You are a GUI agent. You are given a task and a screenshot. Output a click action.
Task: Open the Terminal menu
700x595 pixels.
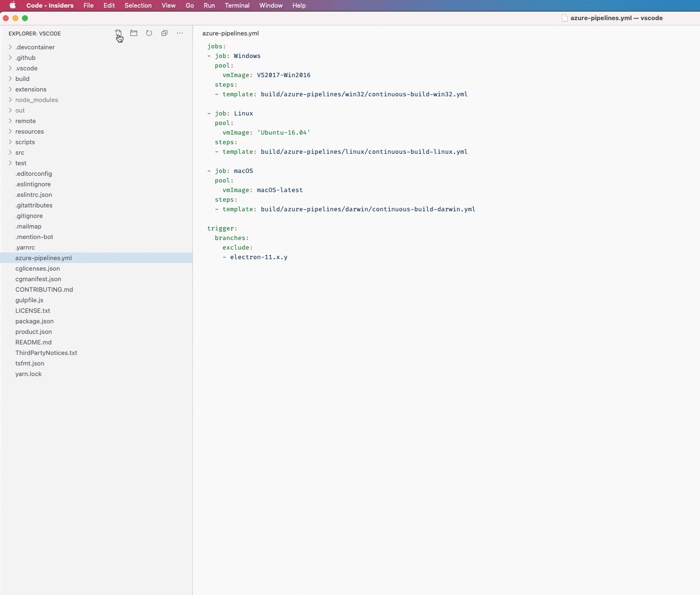237,5
